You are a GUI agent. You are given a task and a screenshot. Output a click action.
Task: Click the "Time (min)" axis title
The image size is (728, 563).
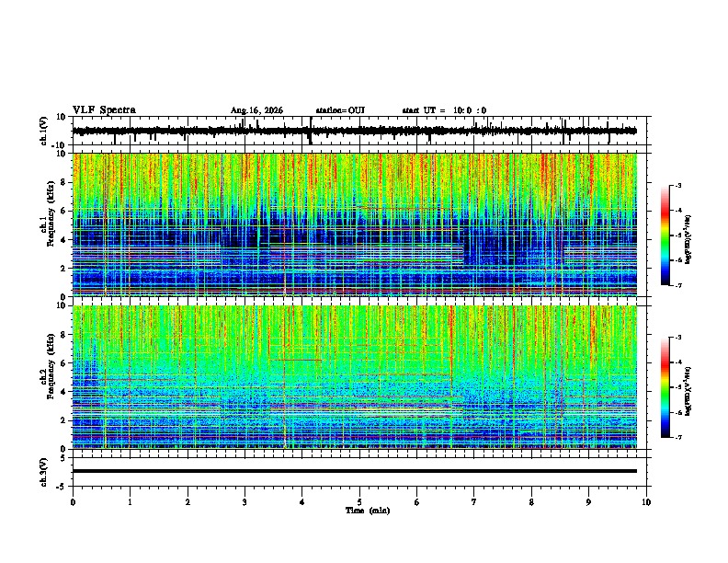[x=368, y=511]
